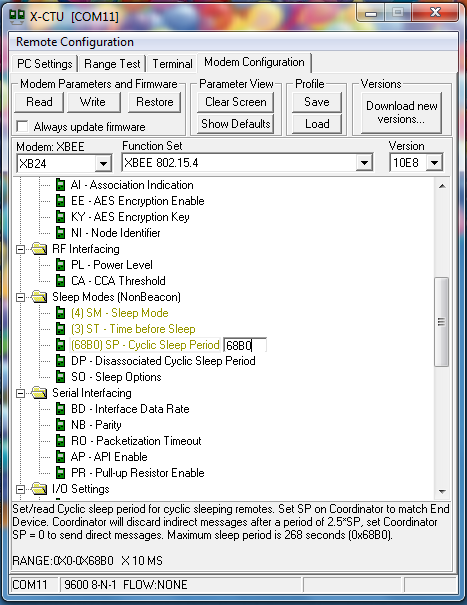Click the tree scroll down arrow
Screen dimensions: 467x605
(x=442, y=491)
